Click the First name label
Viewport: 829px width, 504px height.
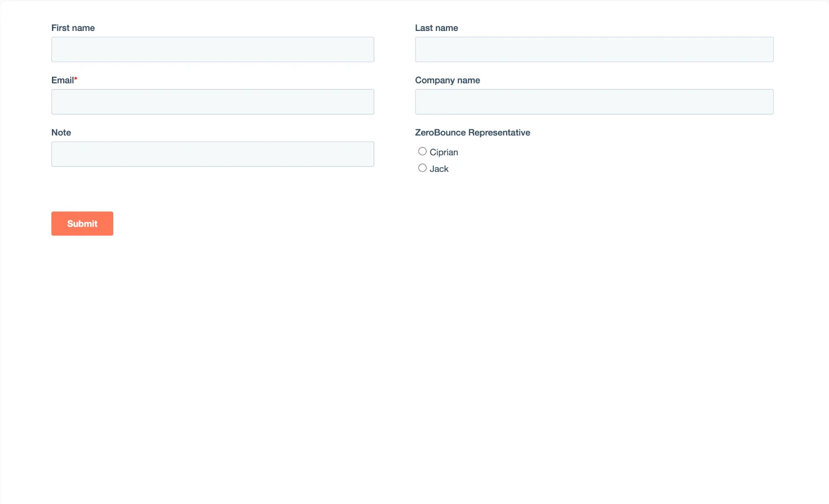(73, 28)
